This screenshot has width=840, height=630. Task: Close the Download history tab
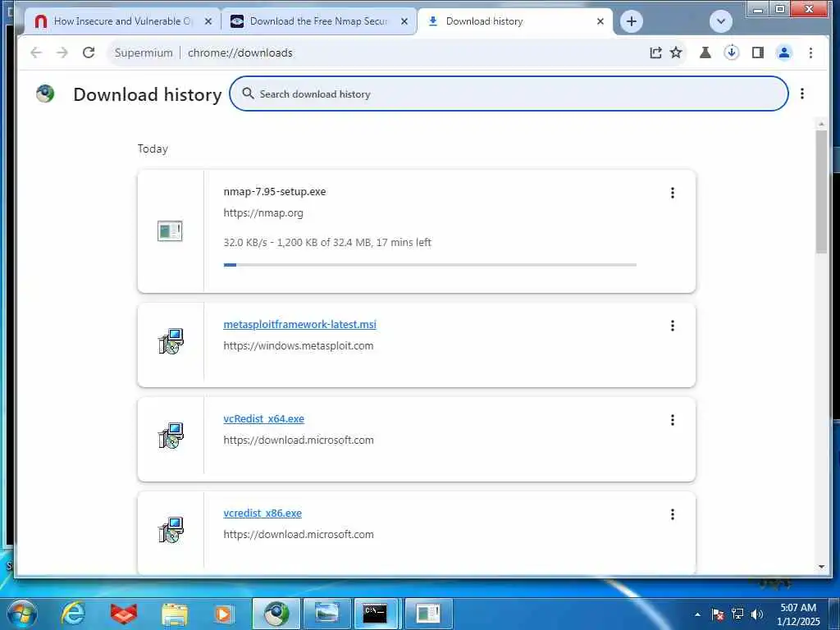[x=600, y=21]
